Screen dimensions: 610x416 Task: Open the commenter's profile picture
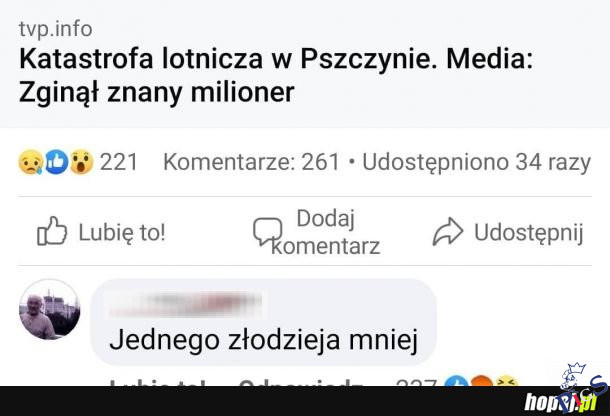pyautogui.click(x=49, y=309)
